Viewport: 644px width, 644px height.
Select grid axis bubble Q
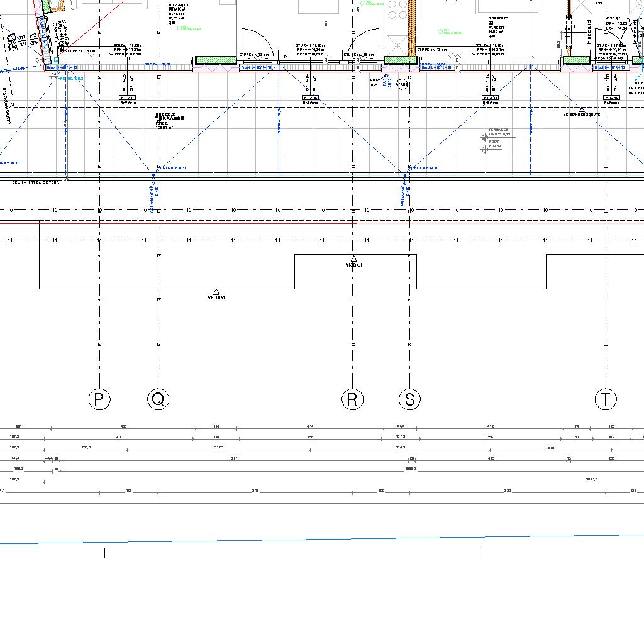[158, 399]
